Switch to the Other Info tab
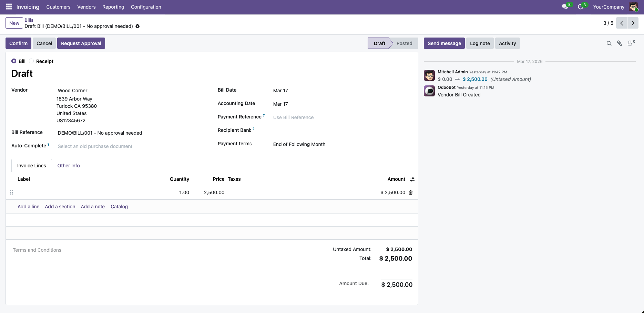Image resolution: width=644 pixels, height=313 pixels. pos(68,166)
